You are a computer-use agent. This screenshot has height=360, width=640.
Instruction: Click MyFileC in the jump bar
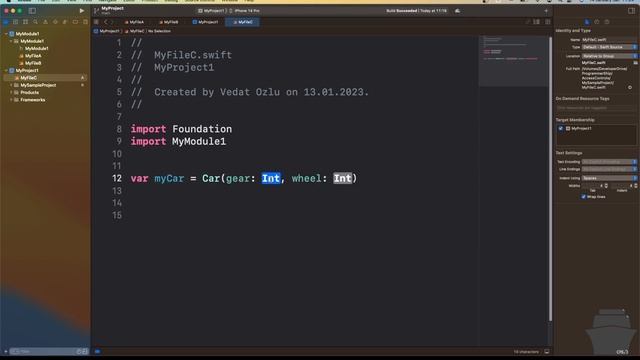[x=135, y=31]
